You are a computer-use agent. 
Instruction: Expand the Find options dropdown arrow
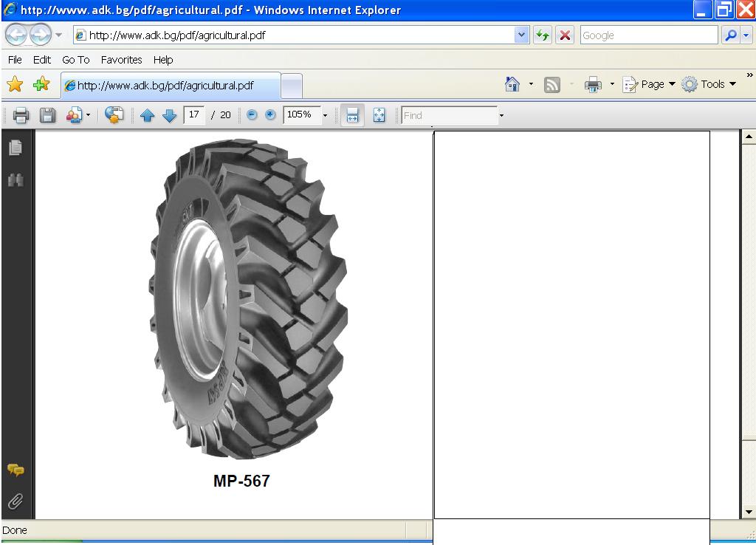point(501,115)
